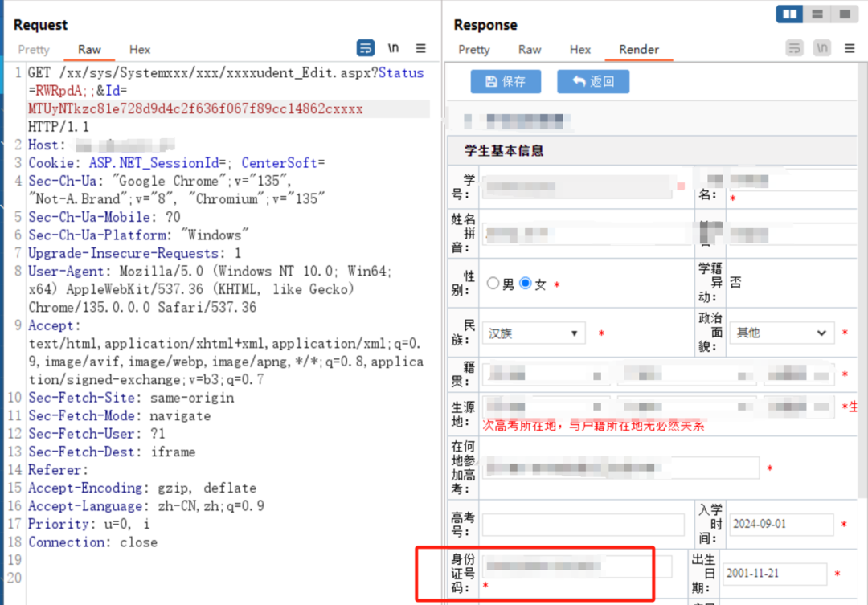Open 民族 dropdown showing 汉族
Viewport: 868px width, 605px height.
[x=534, y=333]
